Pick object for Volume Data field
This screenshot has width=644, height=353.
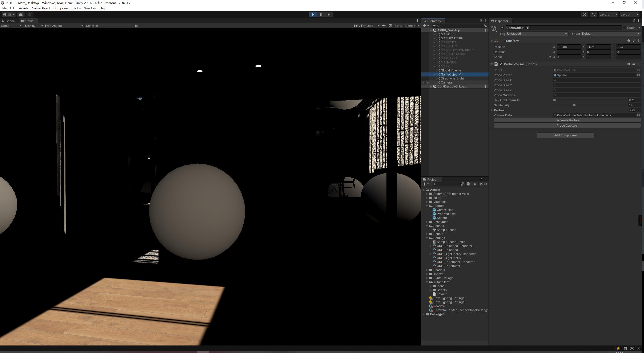(x=638, y=115)
